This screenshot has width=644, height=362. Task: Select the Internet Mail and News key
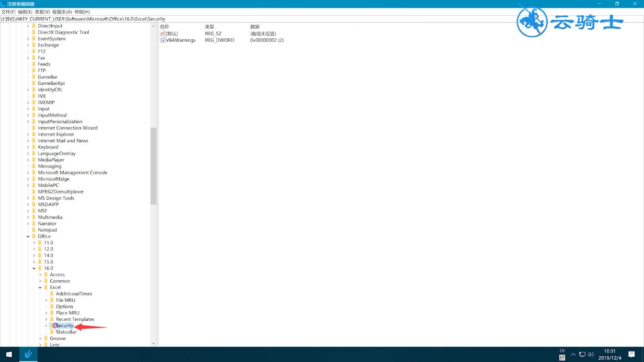pos(63,141)
